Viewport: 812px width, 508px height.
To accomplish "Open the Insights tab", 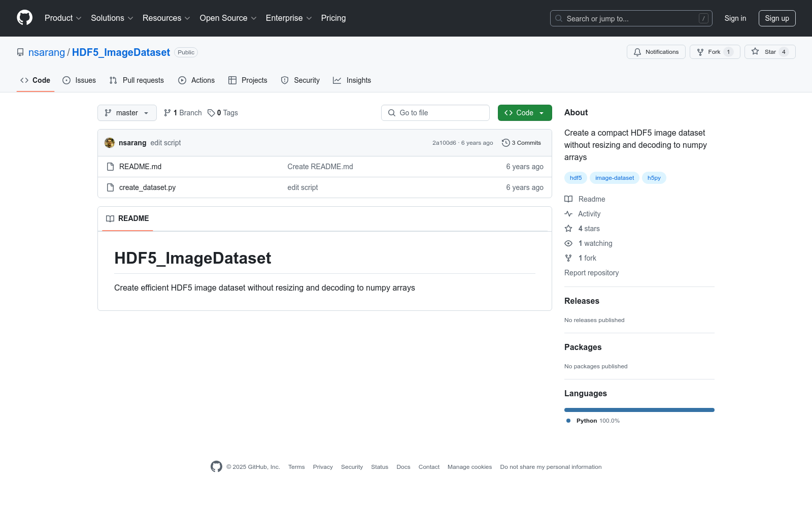I will (x=352, y=80).
